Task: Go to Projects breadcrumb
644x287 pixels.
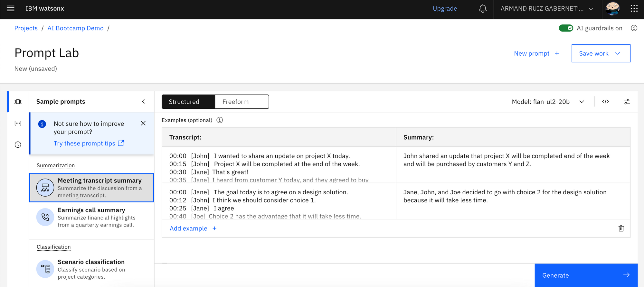Action: (26, 28)
